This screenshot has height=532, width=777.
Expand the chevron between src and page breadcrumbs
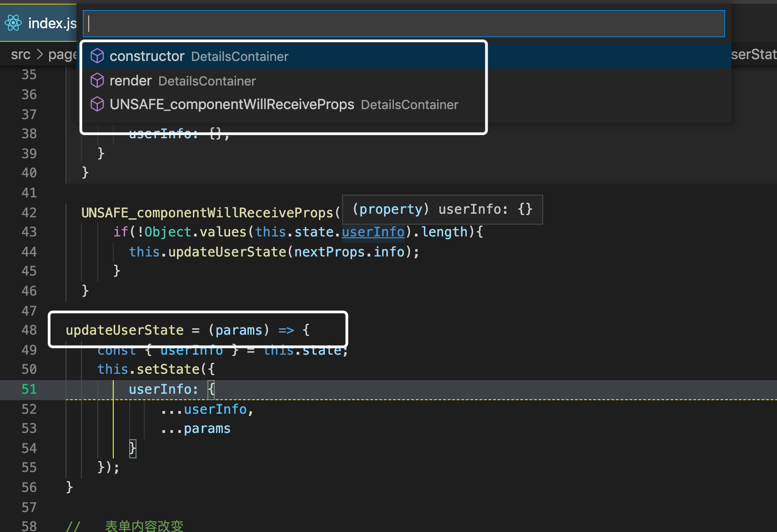coord(40,54)
